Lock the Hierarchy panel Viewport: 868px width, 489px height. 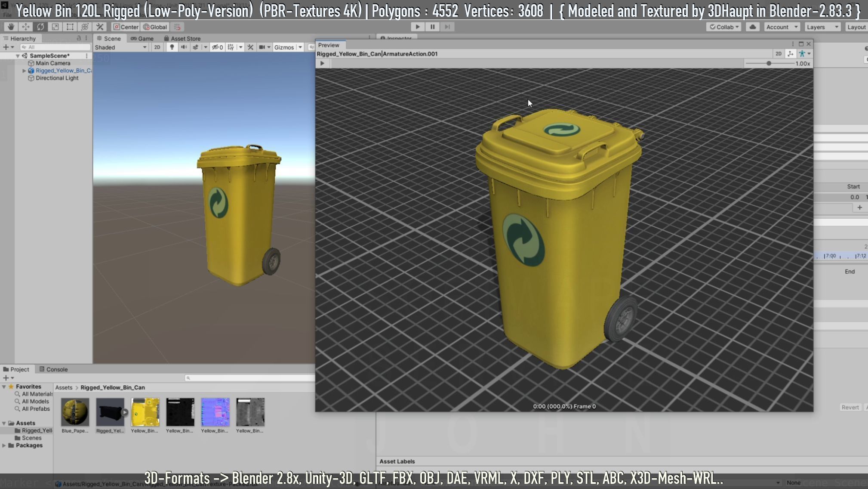(79, 38)
